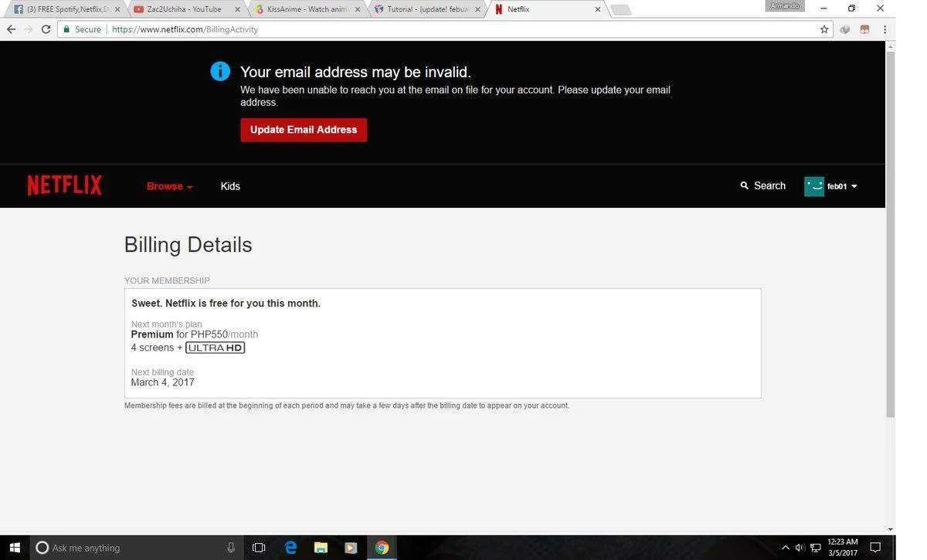Viewport: 927px width, 560px height.
Task: Click the March 4, 2017 billing date
Action: pyautogui.click(x=162, y=382)
